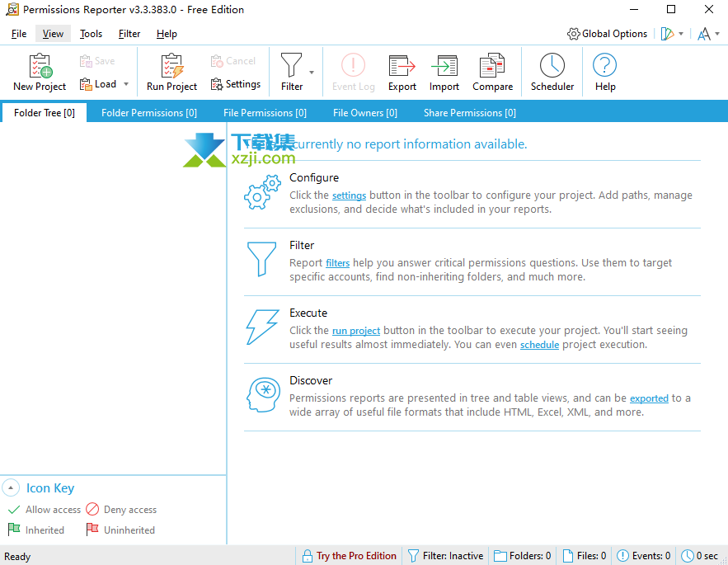Click the Ready status text
Image resolution: width=728 pixels, height=565 pixels.
17,557
